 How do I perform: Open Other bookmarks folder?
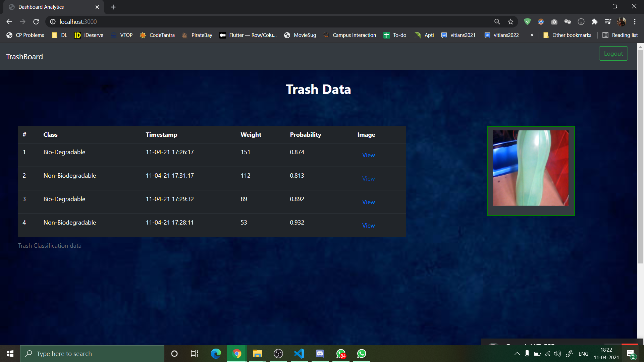click(567, 35)
